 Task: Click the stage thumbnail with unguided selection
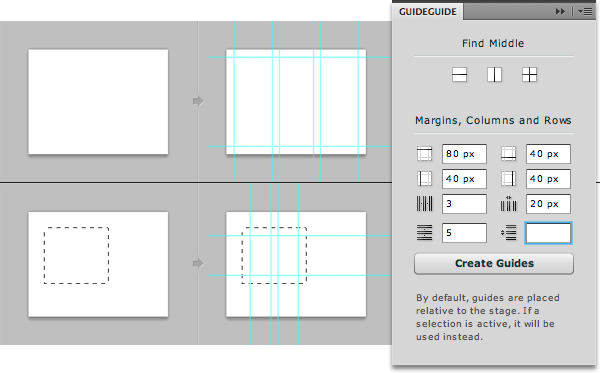tap(98, 264)
